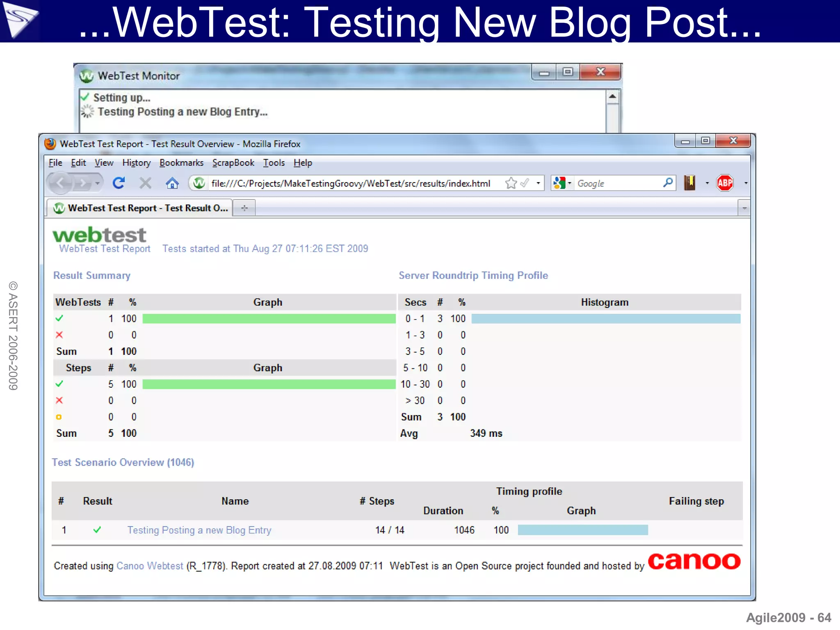Click the WebTest site favicon in address bar
The height and width of the screenshot is (630, 840).
coord(199,183)
